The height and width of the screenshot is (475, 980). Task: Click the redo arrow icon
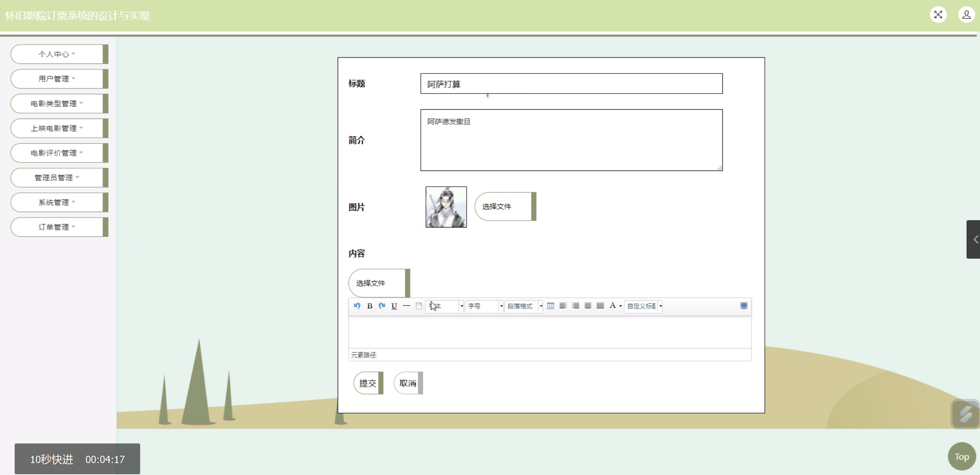[x=382, y=306]
